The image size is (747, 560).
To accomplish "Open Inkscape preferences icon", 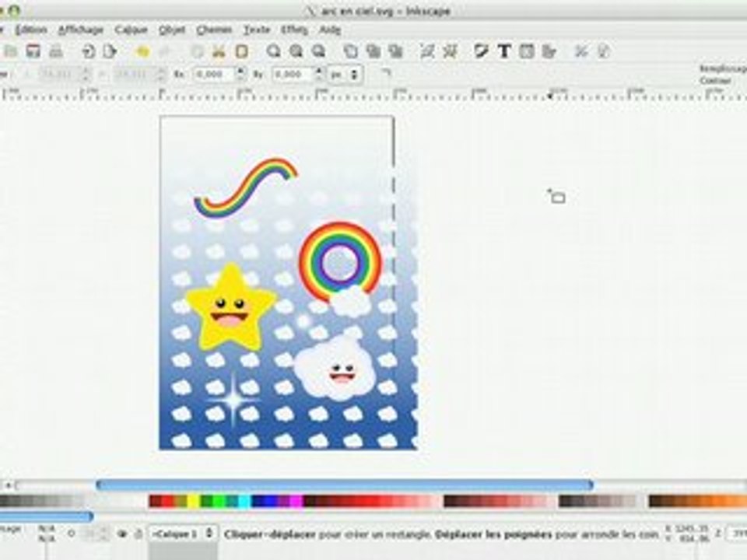I will coord(580,51).
